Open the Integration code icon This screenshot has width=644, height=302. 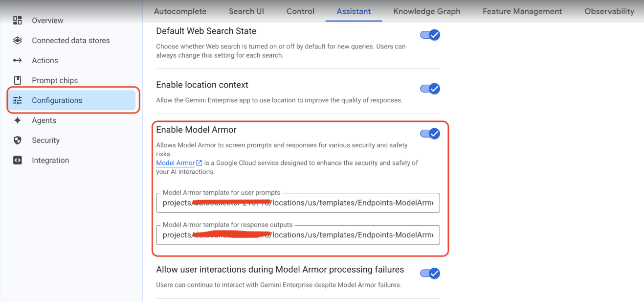(x=18, y=161)
